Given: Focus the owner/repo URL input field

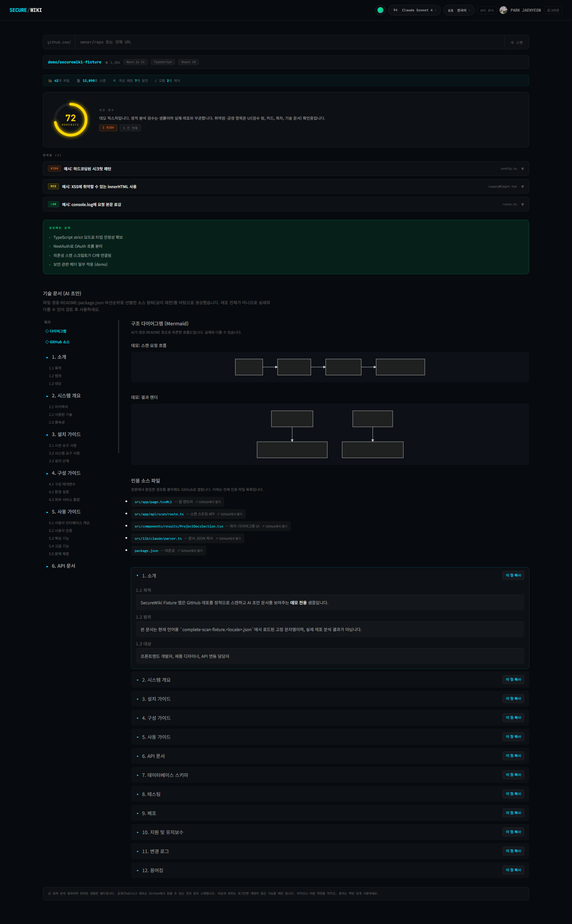Looking at the screenshot, I should (x=289, y=42).
